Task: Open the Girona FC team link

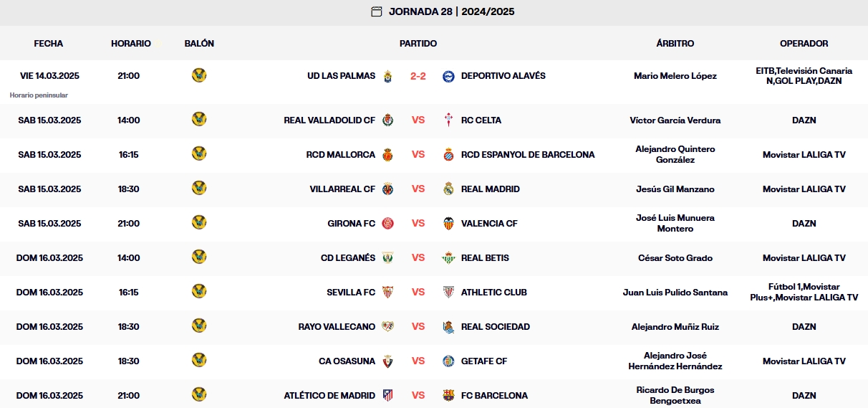Action: click(x=351, y=224)
